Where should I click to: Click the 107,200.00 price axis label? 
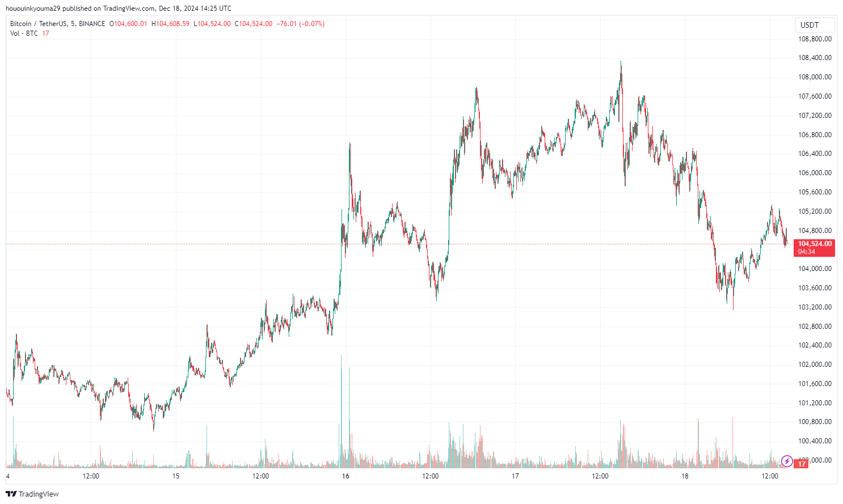815,116
